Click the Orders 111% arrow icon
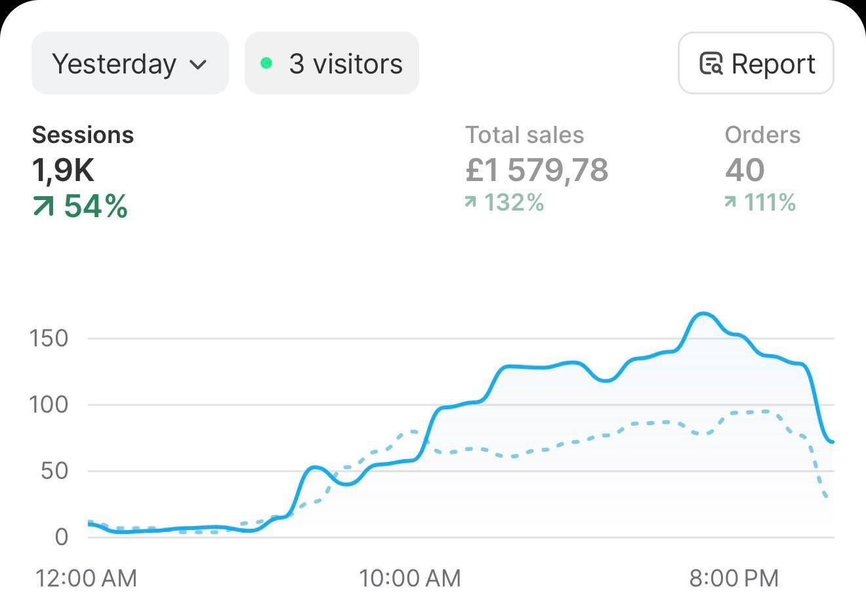This screenshot has height=616, width=866. click(730, 203)
